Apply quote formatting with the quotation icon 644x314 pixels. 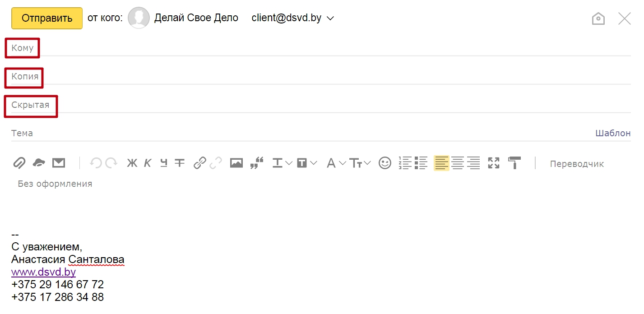click(x=256, y=163)
